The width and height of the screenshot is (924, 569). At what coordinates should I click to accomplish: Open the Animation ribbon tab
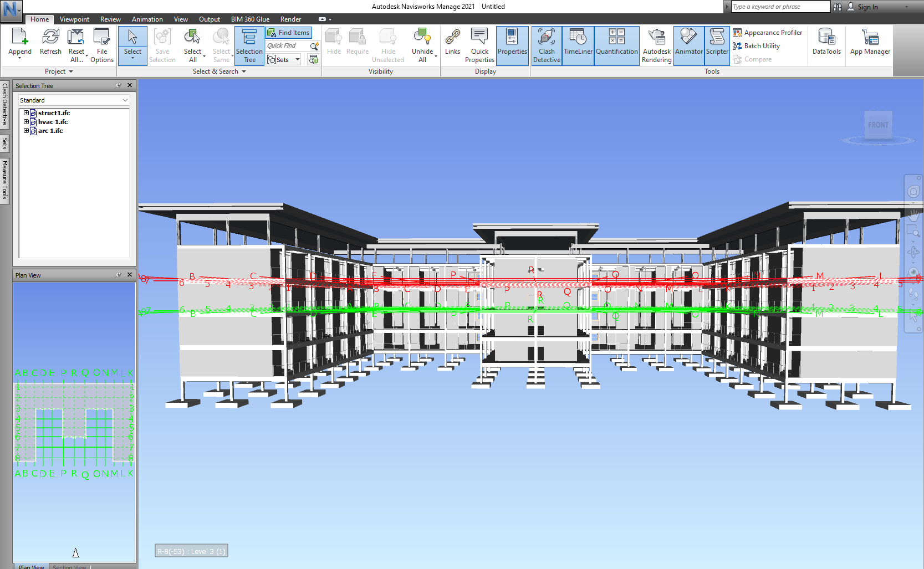pyautogui.click(x=147, y=19)
